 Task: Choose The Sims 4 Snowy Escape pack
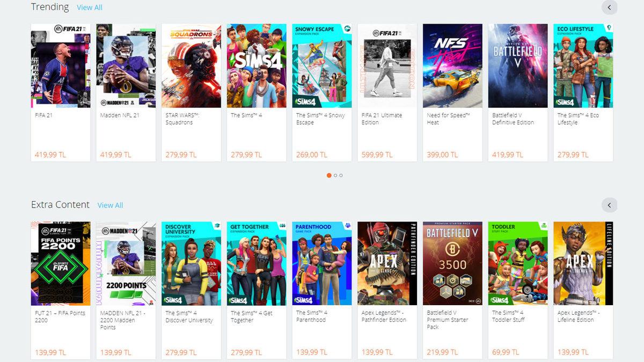[322, 92]
